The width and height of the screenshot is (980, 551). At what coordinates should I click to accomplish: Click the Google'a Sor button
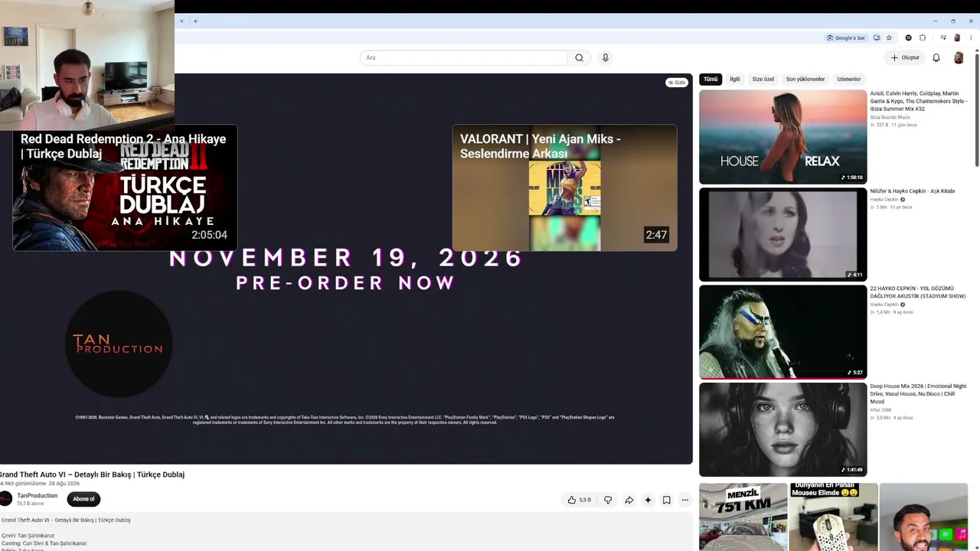click(x=846, y=37)
